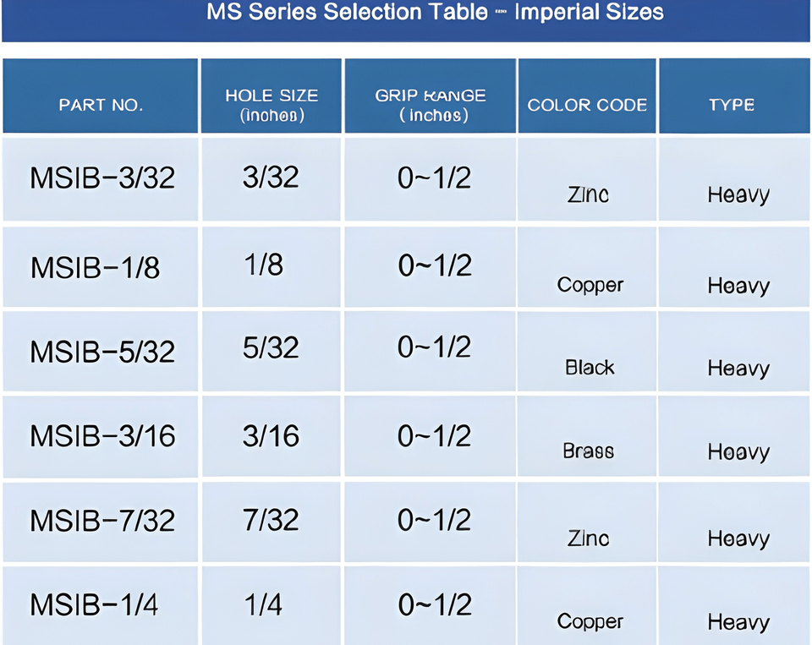812x645 pixels.
Task: Click the MS Series Selection Table title
Action: tap(435, 12)
